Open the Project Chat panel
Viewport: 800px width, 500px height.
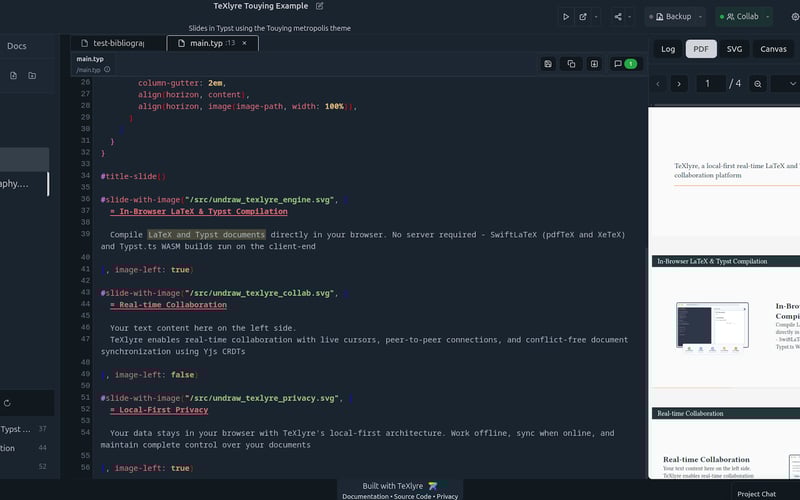[x=756, y=494]
